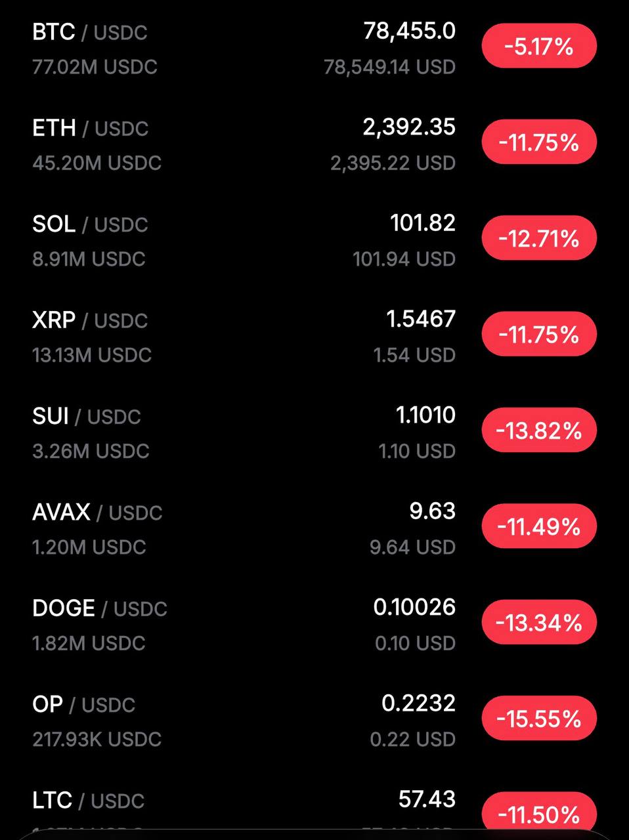The height and width of the screenshot is (840, 629).
Task: Open the SOL / USDC pair
Action: click(91, 224)
